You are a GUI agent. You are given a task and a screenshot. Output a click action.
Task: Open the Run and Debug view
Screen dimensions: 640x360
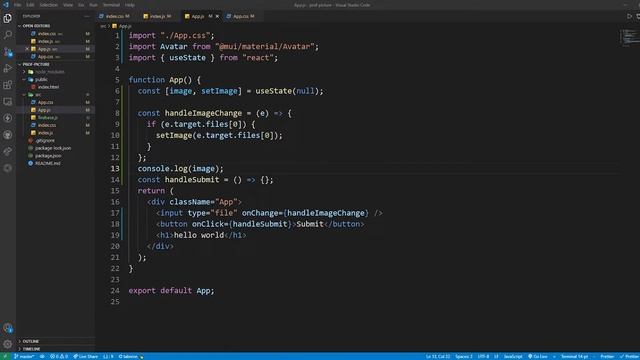7,68
